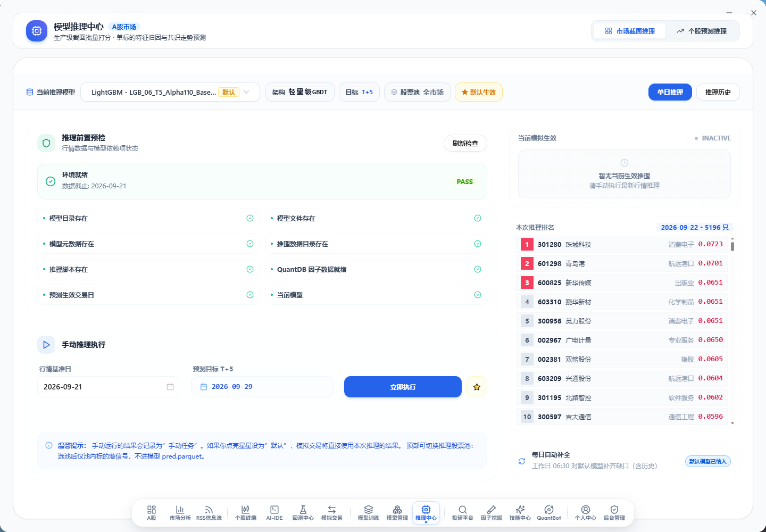Click the 默认模型已纳入 badge
The image size is (766, 532).
tap(708, 461)
